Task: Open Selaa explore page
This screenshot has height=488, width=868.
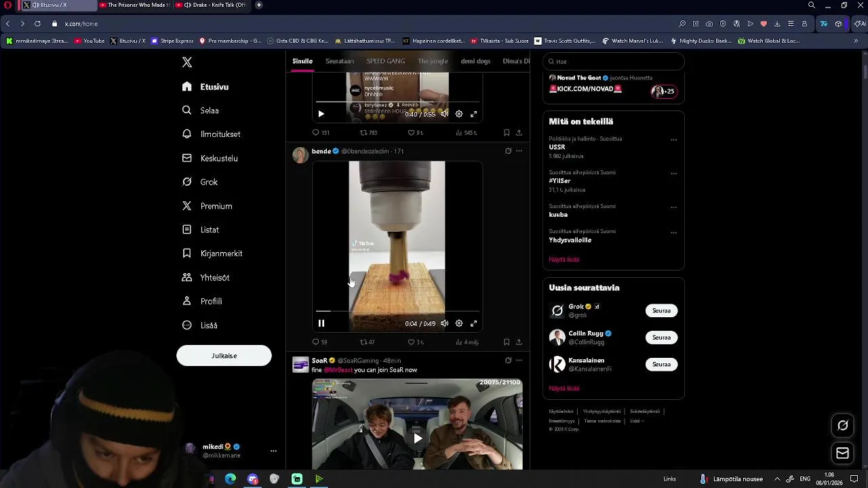Action: (x=201, y=110)
